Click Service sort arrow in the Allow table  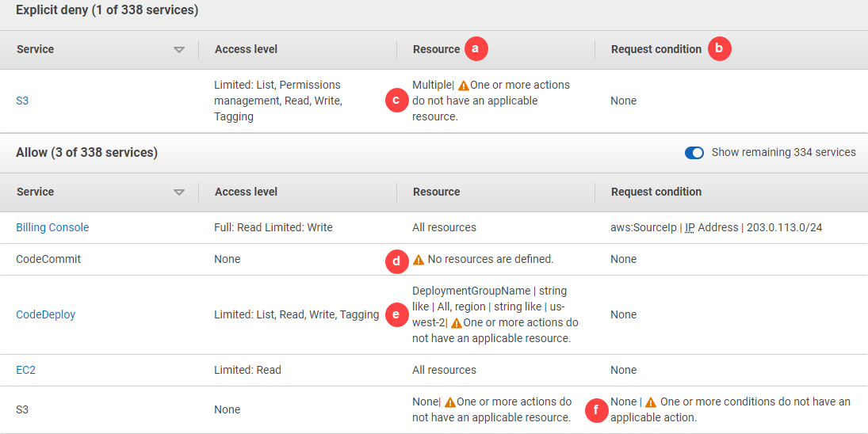(x=179, y=192)
